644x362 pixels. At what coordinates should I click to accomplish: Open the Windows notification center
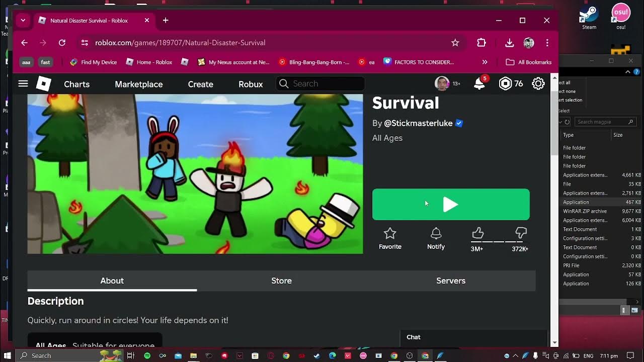[630, 355]
